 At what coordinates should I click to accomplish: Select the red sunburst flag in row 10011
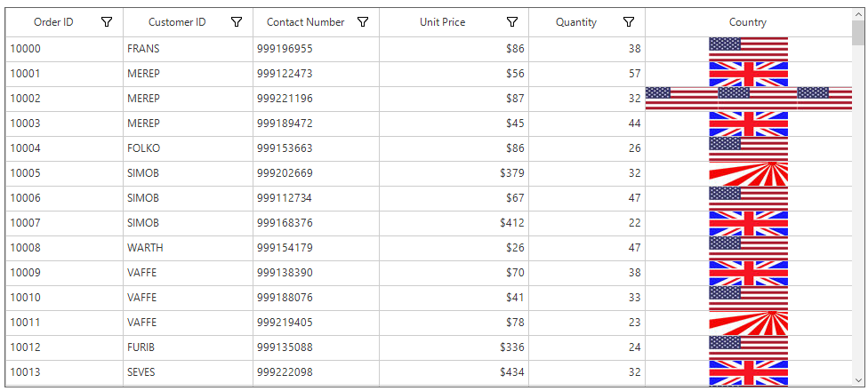point(749,323)
